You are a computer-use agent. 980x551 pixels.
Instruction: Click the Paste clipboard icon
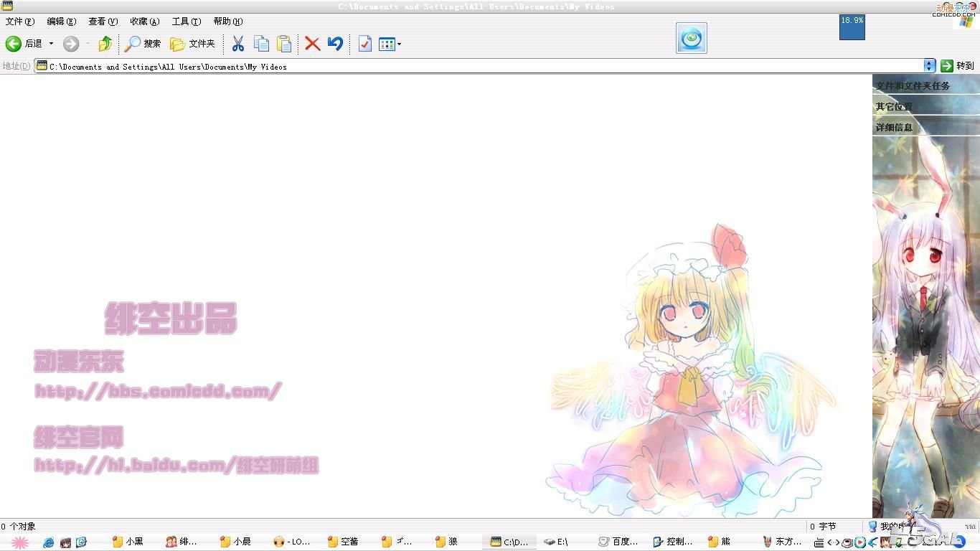click(x=284, y=44)
